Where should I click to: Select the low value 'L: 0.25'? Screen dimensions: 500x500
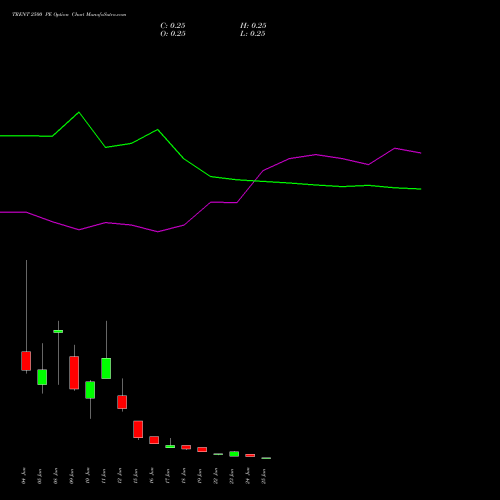(253, 34)
